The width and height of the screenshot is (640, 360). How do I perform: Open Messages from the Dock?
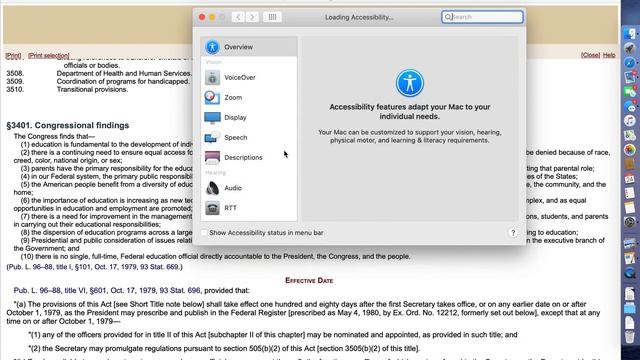click(x=630, y=107)
